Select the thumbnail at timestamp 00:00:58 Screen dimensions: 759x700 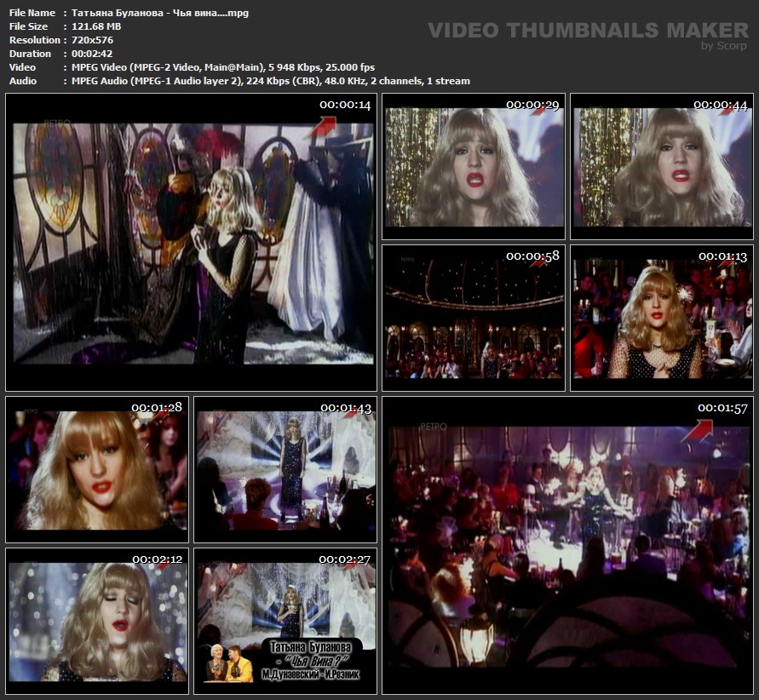pos(474,318)
